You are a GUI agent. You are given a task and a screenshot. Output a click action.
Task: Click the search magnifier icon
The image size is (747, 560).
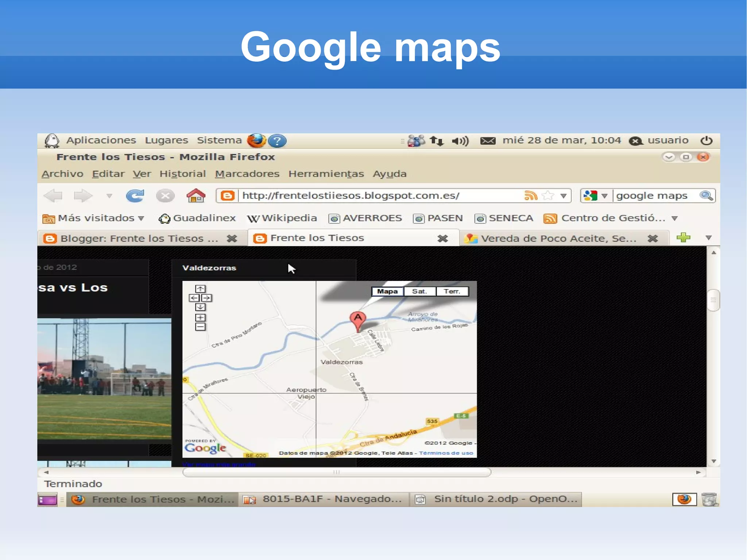click(707, 196)
